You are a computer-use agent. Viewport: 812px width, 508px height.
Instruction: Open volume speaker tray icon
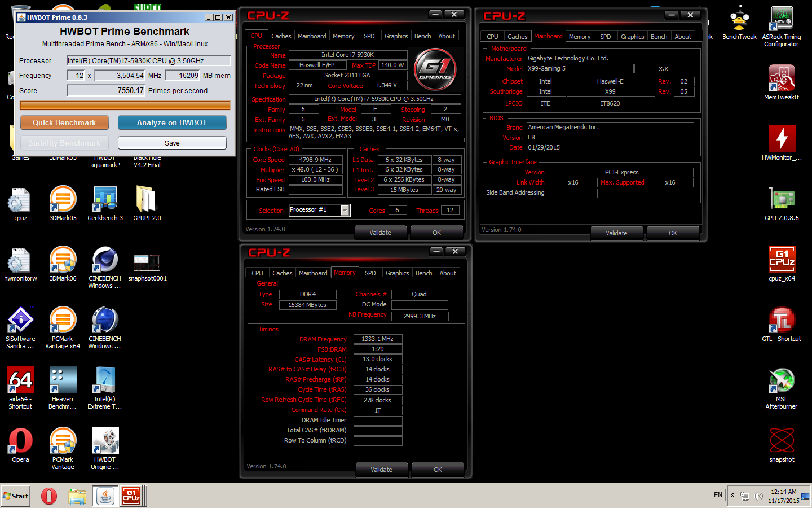point(758,496)
